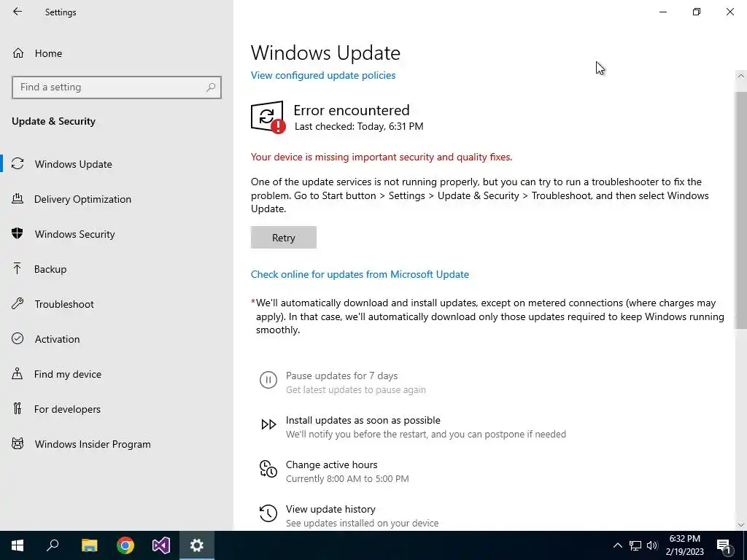Image resolution: width=747 pixels, height=560 pixels.
Task: Open File Explorer from taskbar
Action: coord(89,545)
